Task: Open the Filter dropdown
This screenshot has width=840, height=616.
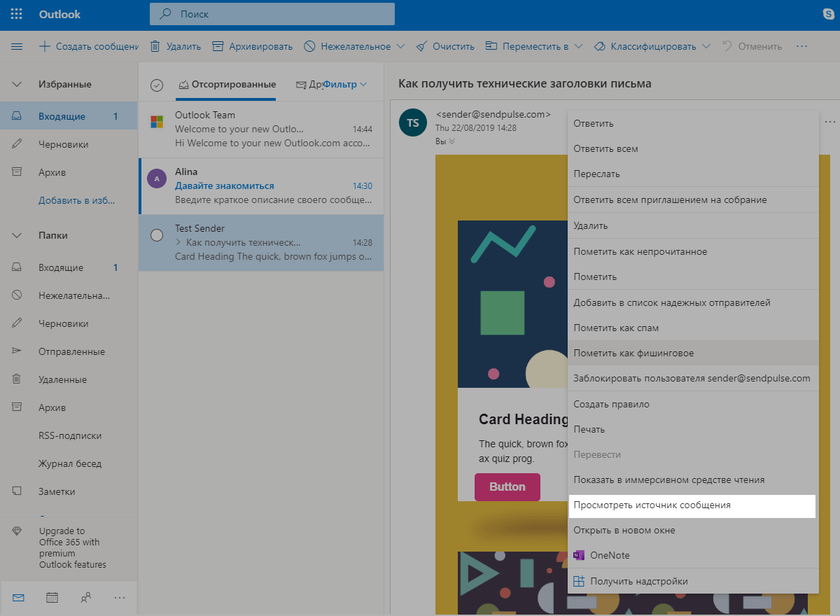Action: point(345,85)
